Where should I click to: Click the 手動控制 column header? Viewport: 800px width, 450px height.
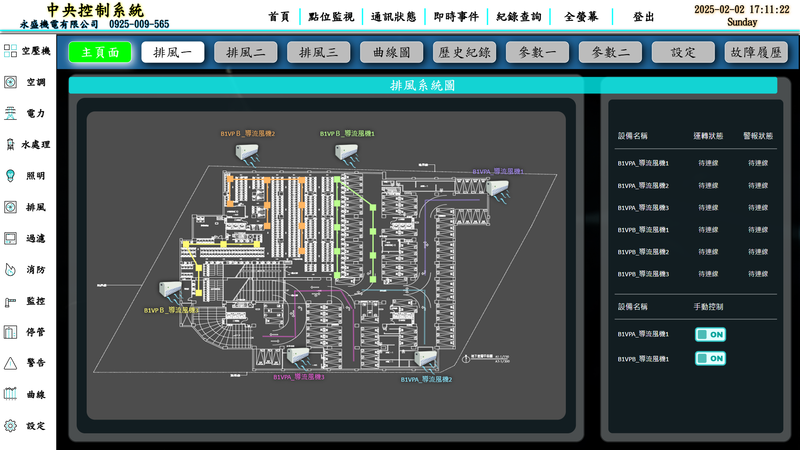point(708,307)
